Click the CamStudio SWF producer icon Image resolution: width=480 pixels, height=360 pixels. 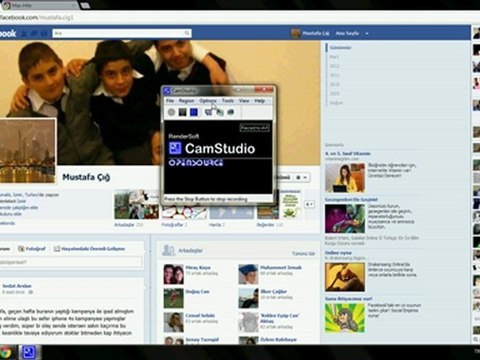pos(231,112)
